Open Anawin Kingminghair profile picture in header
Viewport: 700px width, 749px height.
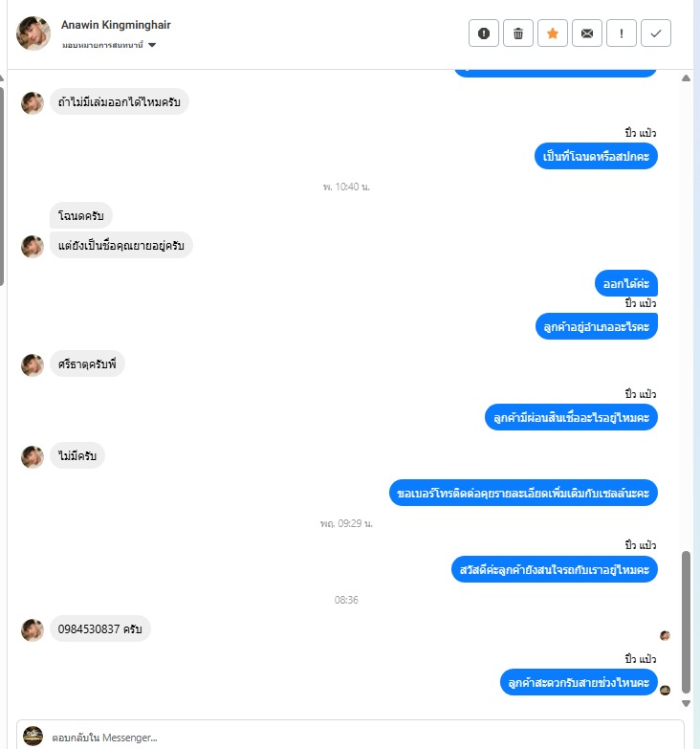33,33
